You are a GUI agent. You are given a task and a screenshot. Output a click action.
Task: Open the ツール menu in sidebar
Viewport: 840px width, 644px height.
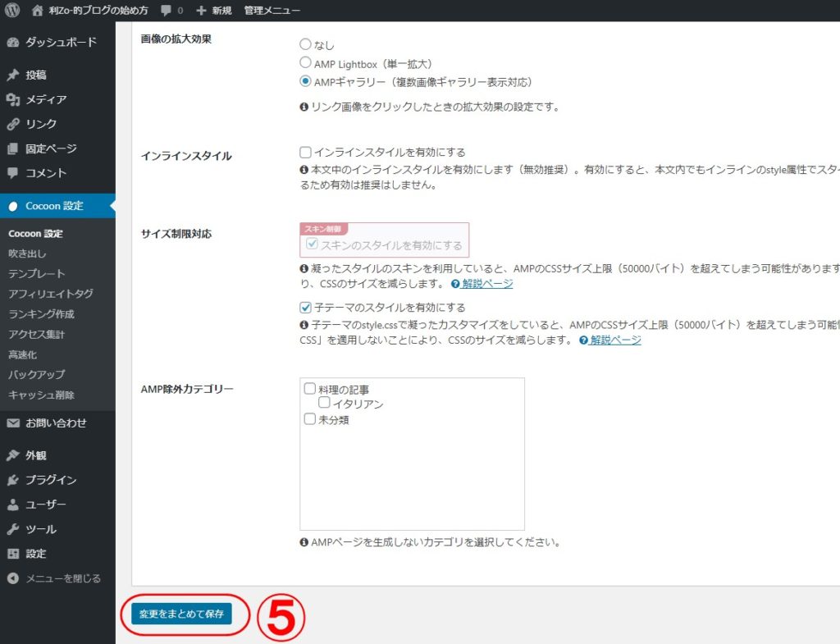tap(41, 529)
